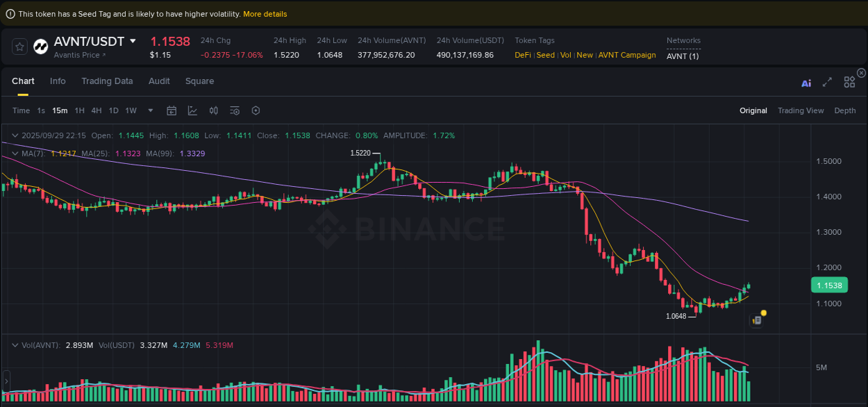The image size is (868, 407).
Task: Collapse the Vol(AVNT) indicator chevron
Action: pos(15,344)
